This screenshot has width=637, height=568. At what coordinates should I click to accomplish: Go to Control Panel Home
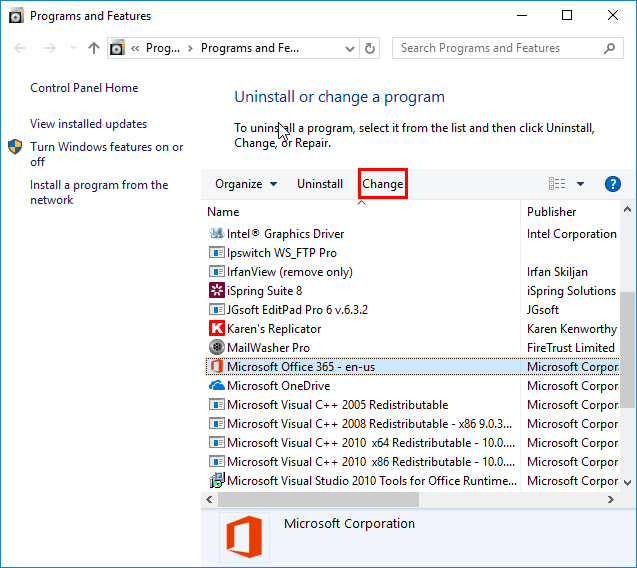pos(84,88)
